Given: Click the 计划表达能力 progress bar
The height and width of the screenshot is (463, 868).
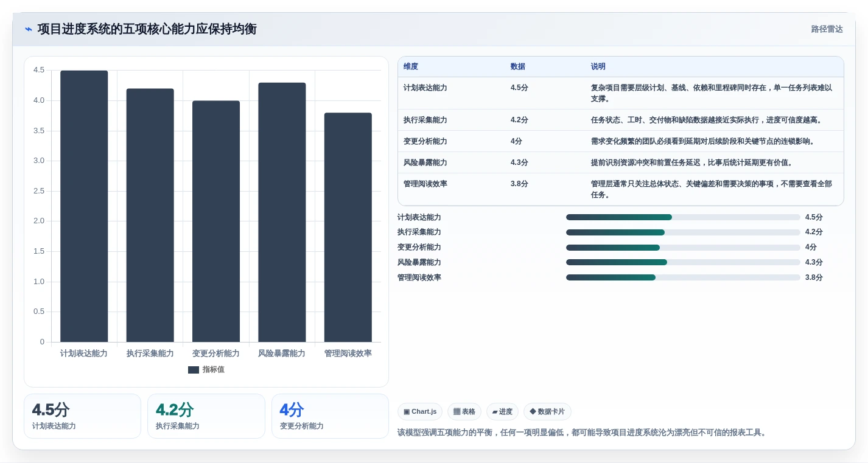Looking at the screenshot, I should point(683,217).
